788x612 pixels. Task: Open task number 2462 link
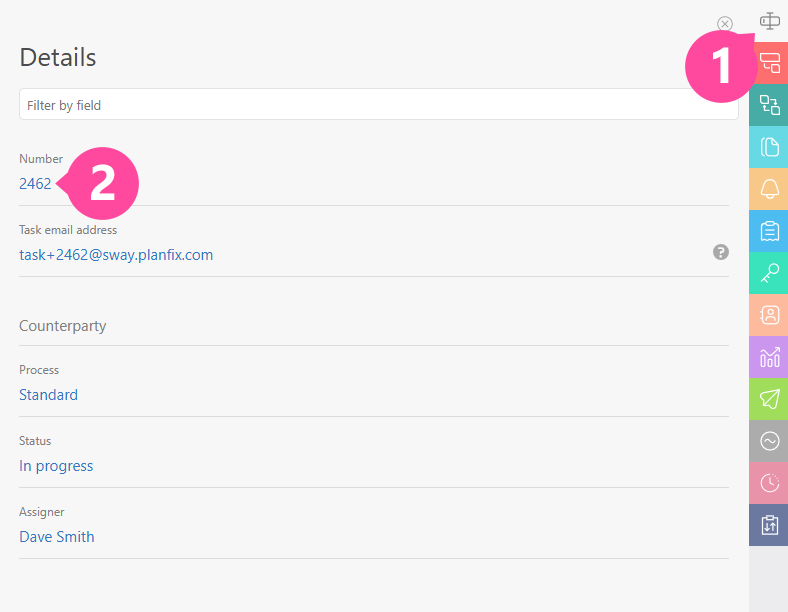[35, 184]
